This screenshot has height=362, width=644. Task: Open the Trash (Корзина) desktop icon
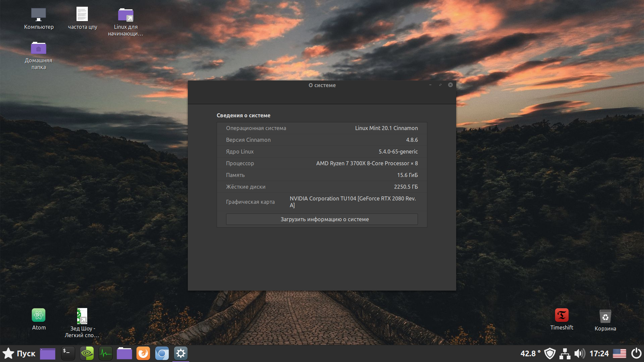click(605, 316)
